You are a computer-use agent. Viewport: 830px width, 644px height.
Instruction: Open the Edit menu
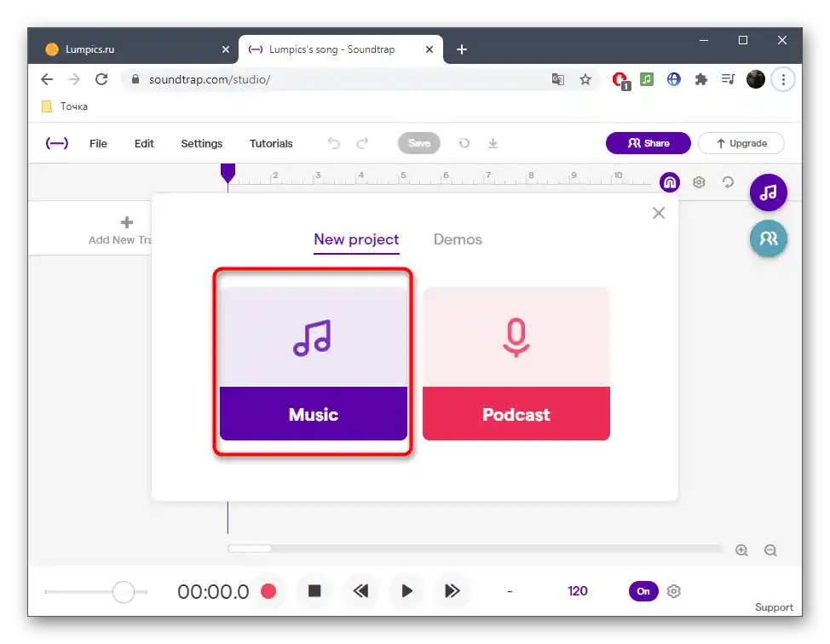pyautogui.click(x=144, y=143)
